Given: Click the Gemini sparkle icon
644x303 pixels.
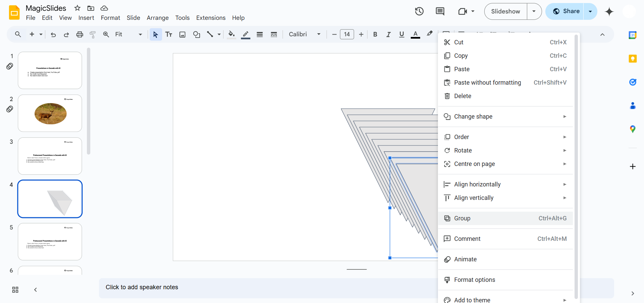Looking at the screenshot, I should pos(609,11).
